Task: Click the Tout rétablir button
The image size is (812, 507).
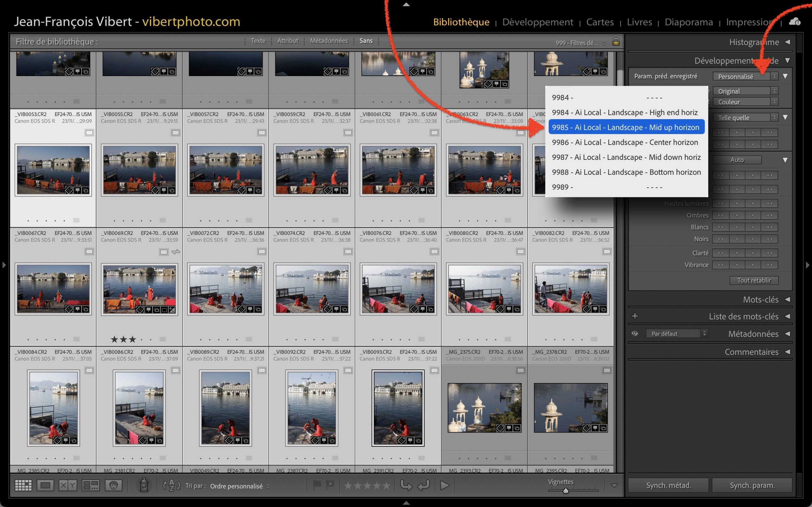Action: pyautogui.click(x=754, y=280)
